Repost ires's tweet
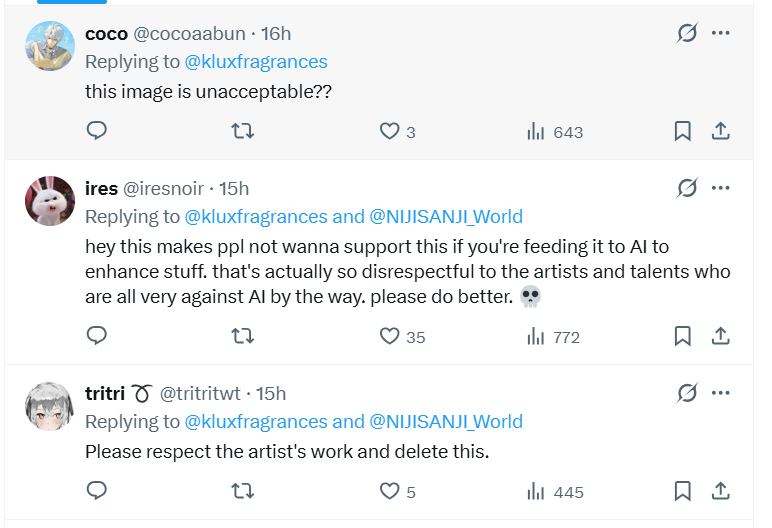This screenshot has width=772, height=528. point(242,336)
